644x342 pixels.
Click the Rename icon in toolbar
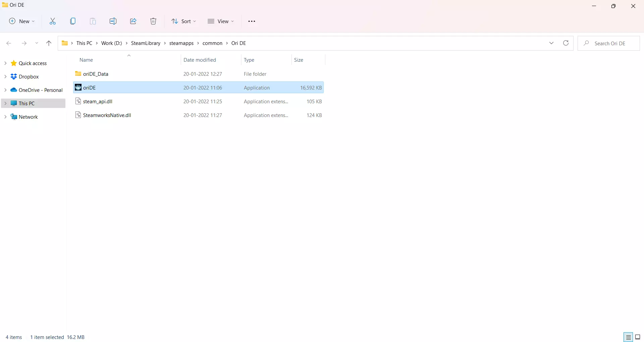click(113, 21)
